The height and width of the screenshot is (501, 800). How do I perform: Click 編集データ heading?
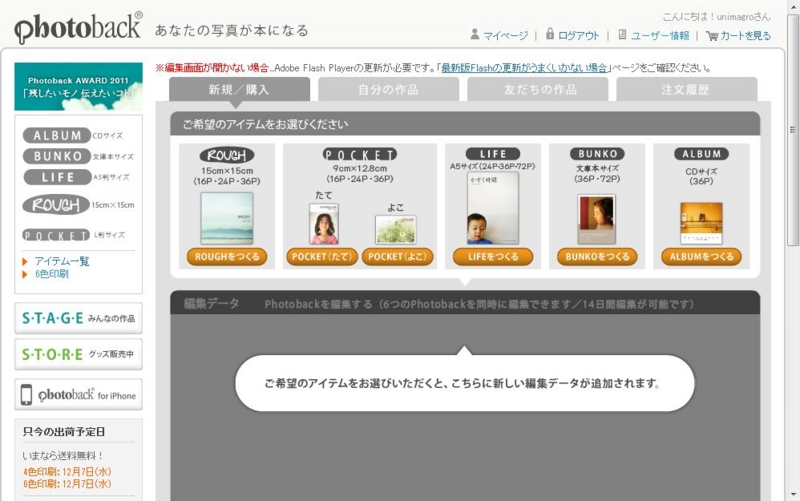pos(211,304)
